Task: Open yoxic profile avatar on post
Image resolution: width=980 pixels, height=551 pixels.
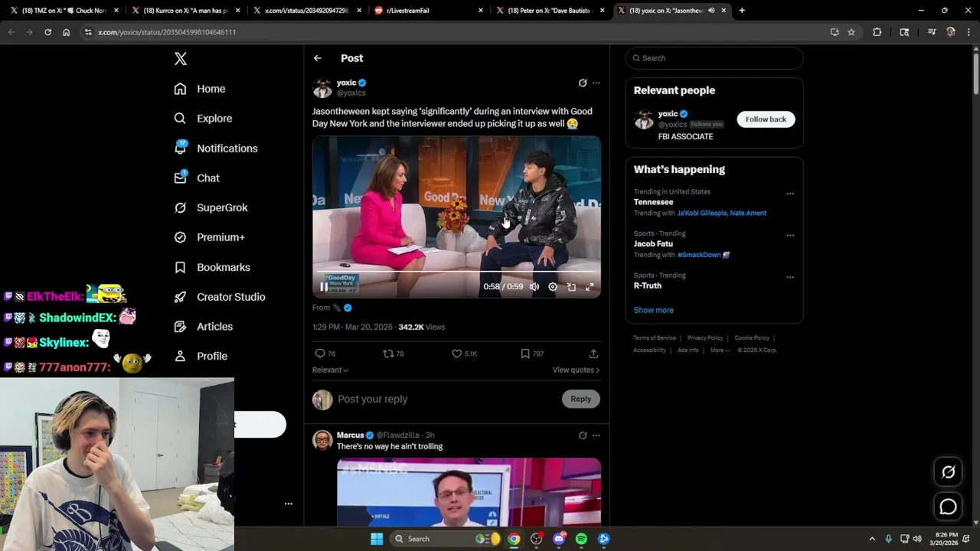Action: click(x=322, y=88)
